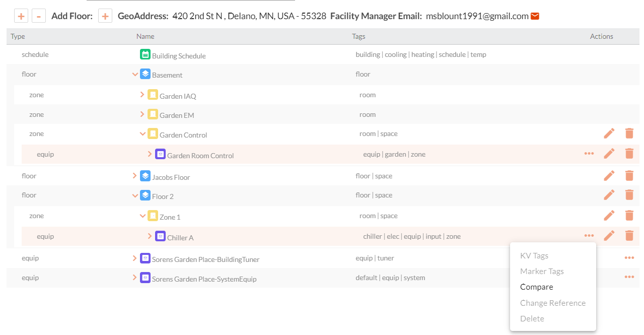The width and height of the screenshot is (644, 335).
Task: Click the facility manager email envelope icon
Action: (x=535, y=16)
